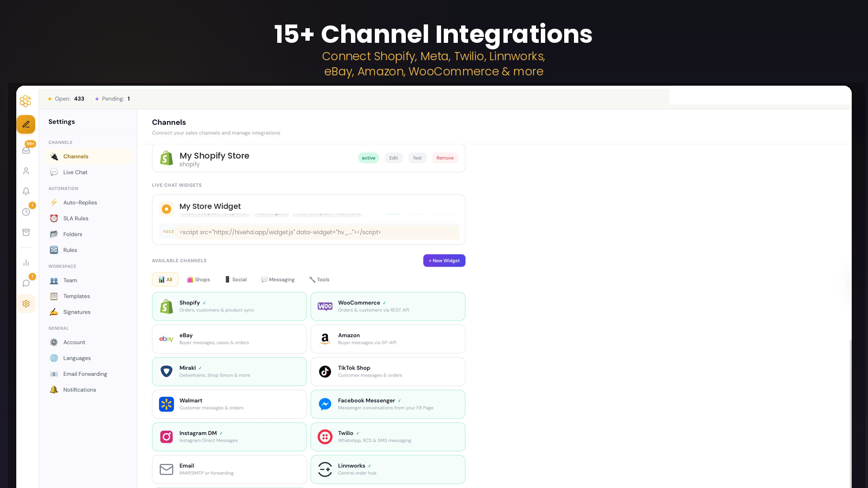868x488 pixels.
Task: Open Notifications settings
Action: 88,390
